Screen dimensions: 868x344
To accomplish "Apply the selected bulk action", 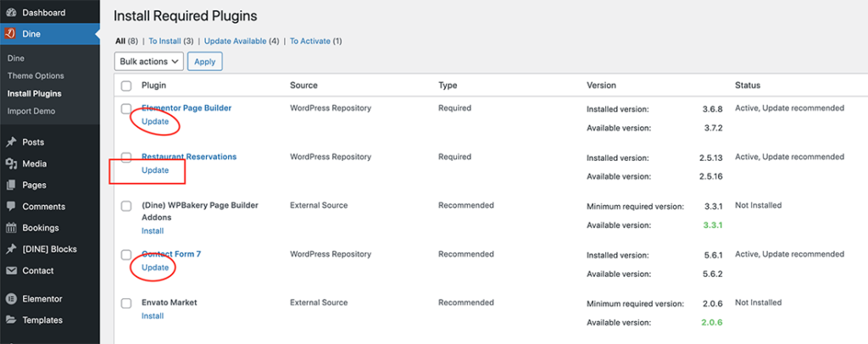I will 205,61.
